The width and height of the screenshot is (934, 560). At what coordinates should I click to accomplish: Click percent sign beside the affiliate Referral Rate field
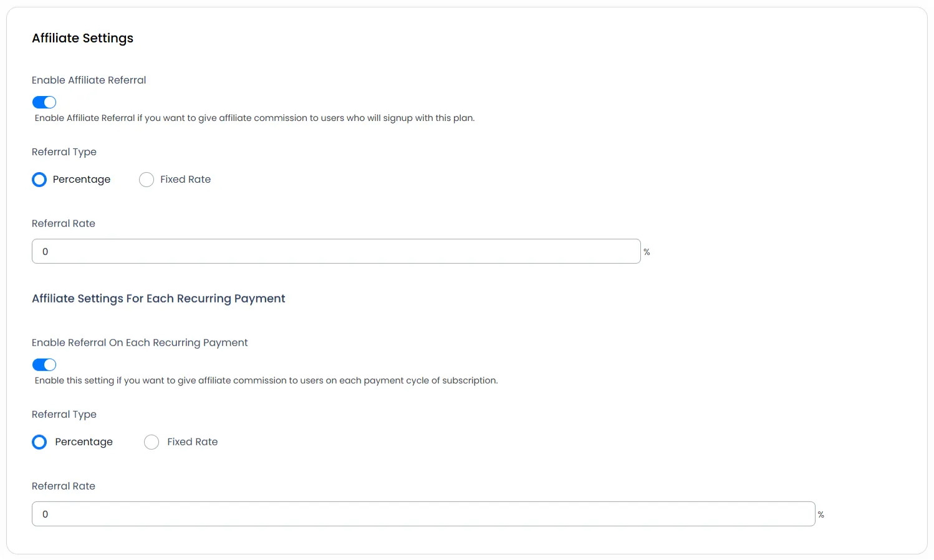[647, 252]
